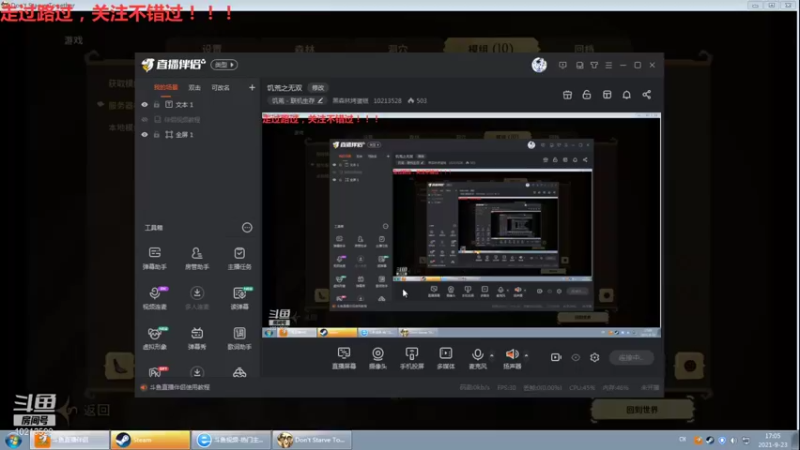Viewport: 800px width, 450px height.
Task: Select the 全屏 1 source row
Action: 198,135
